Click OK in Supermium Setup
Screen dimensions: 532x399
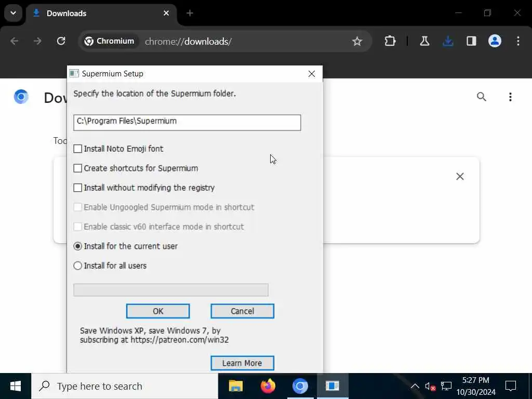coord(158,311)
